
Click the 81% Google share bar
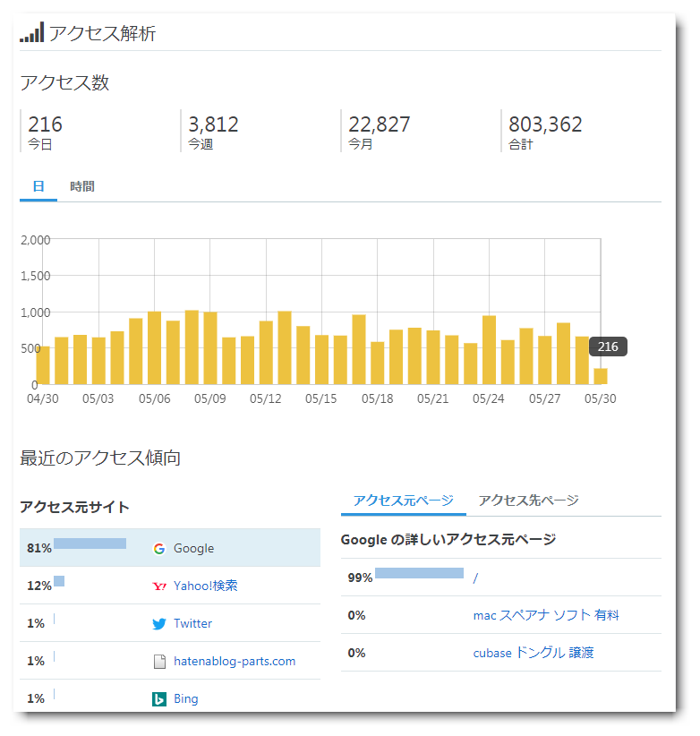(x=90, y=543)
